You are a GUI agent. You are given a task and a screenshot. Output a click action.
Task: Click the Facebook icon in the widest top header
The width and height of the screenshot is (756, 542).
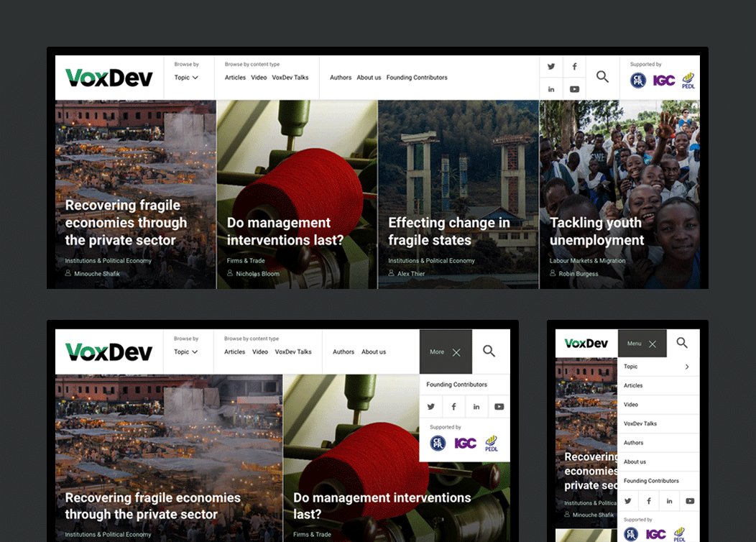[x=574, y=67]
